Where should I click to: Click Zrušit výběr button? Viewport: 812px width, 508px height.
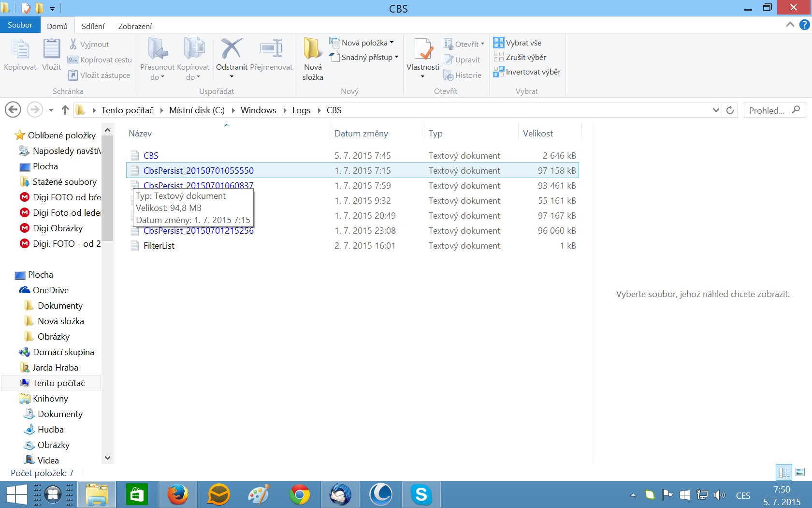tap(520, 57)
